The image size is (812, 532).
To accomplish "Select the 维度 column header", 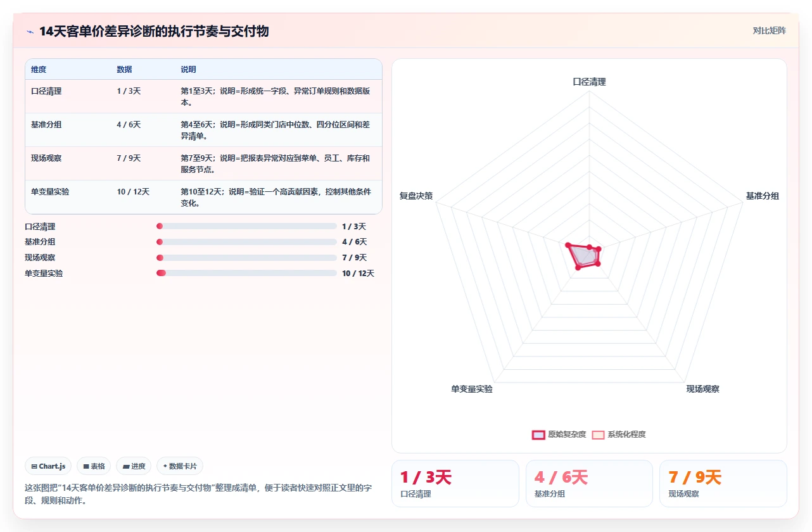I will point(39,70).
